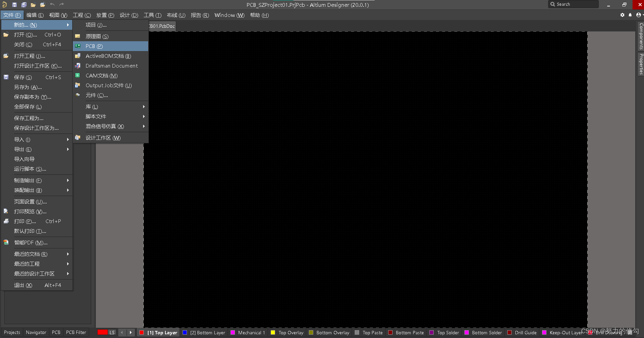This screenshot has width=644, height=338.
Task: Select 元件 (C)... in submenu
Action: [111, 95]
